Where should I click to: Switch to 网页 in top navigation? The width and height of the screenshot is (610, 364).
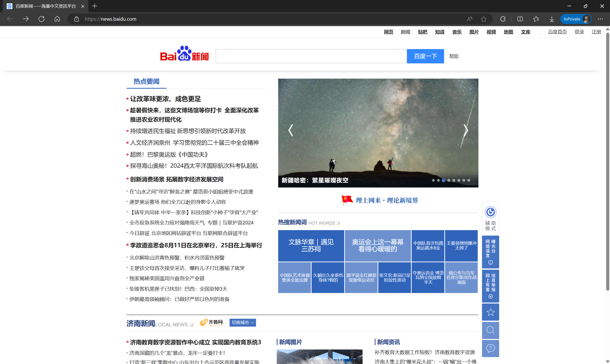(388, 32)
